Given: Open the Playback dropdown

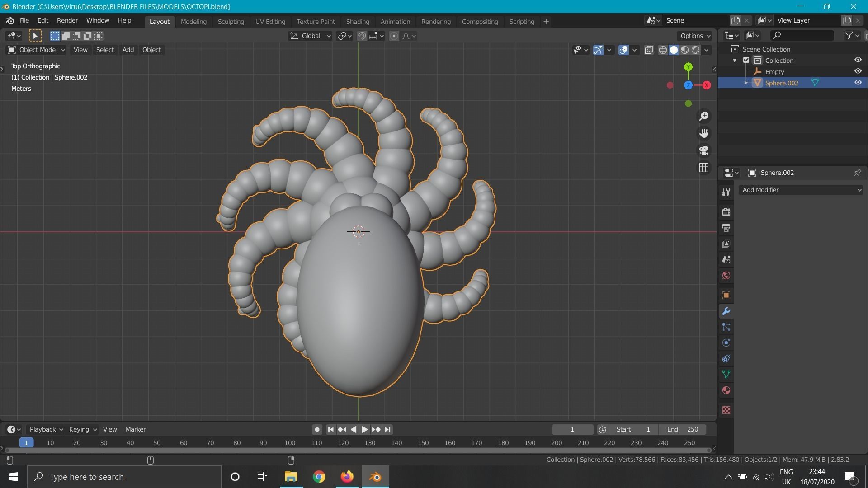Looking at the screenshot, I should (x=46, y=429).
